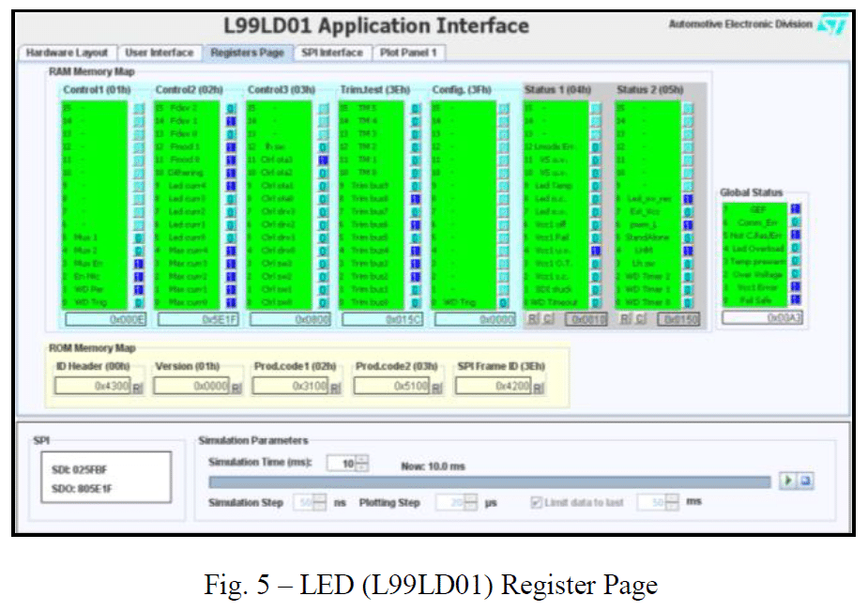Viewport: 868px width, 611px height.
Task: Adjust Simulation Step spinner arrows
Action: (x=318, y=503)
